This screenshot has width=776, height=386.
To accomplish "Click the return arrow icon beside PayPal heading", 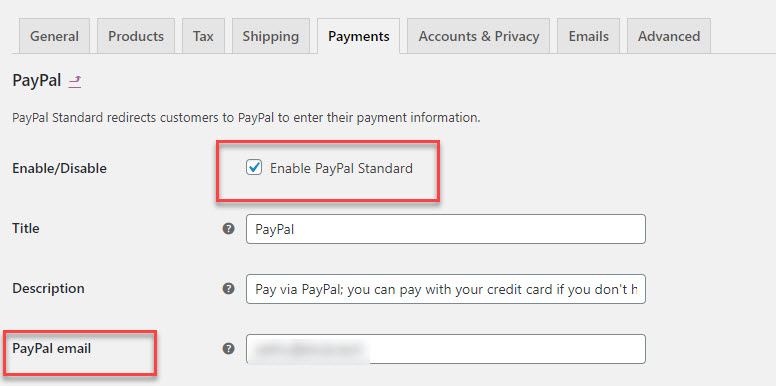I will 75,81.
